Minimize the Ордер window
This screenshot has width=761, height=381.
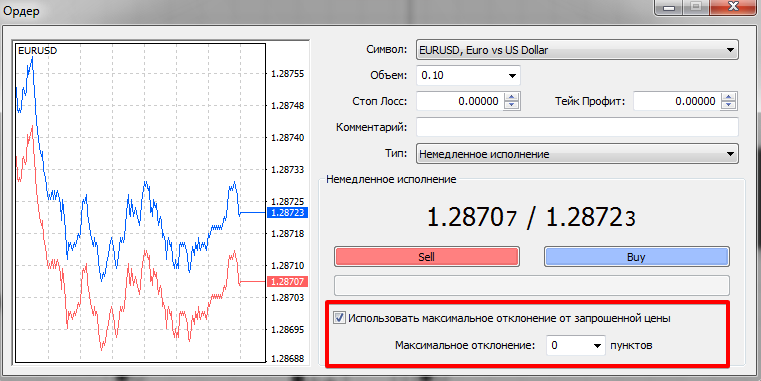(669, 7)
